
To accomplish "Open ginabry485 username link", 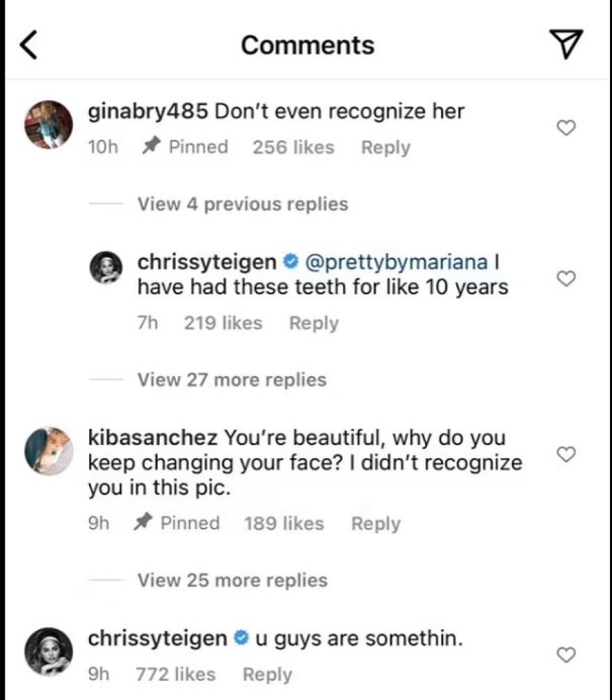I will click(x=147, y=111).
